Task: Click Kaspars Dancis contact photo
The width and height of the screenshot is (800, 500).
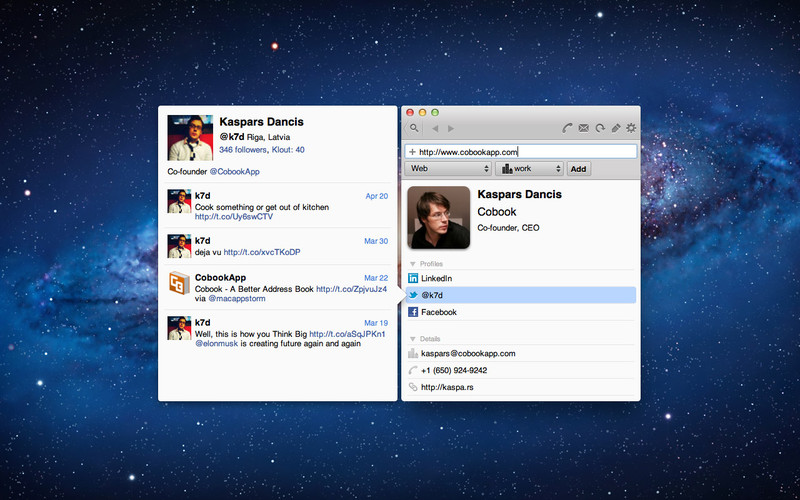Action: [438, 217]
